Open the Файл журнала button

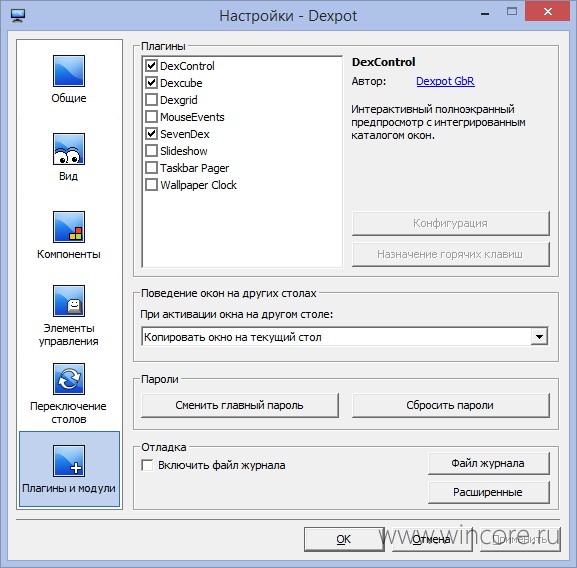(x=488, y=463)
